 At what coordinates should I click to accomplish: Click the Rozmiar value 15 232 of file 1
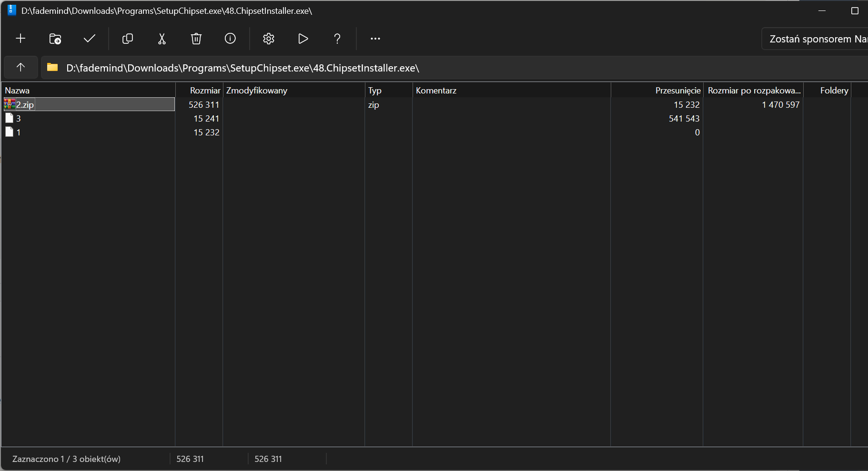click(206, 132)
